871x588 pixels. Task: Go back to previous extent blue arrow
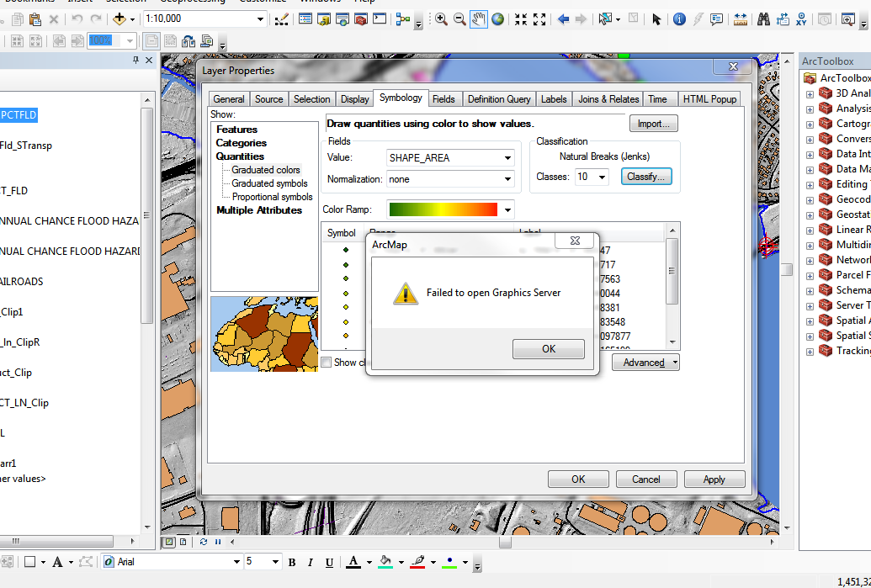pos(563,19)
